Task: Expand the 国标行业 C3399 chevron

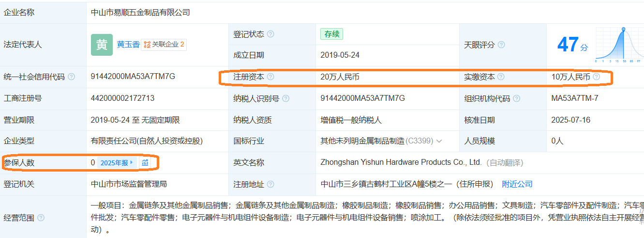Action: (x=439, y=141)
